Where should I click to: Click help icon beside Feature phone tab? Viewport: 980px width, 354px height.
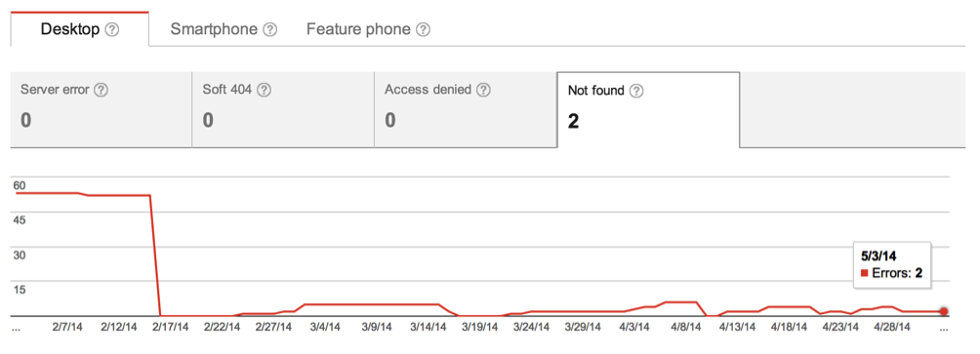pyautogui.click(x=423, y=30)
